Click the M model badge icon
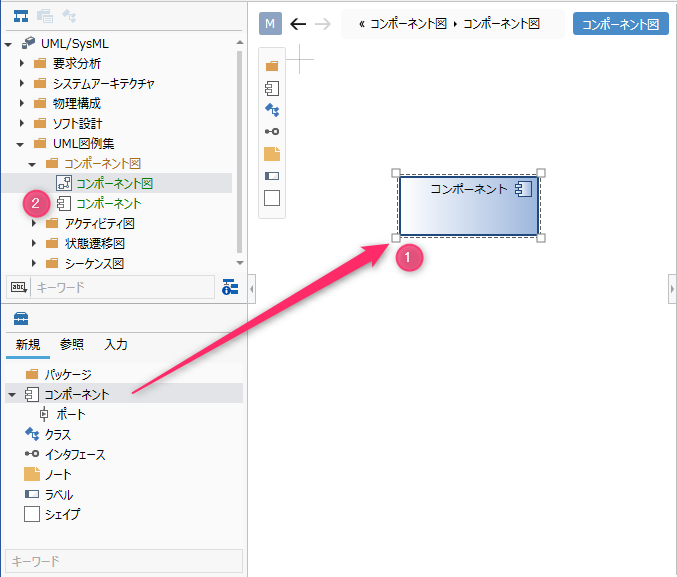This screenshot has width=677, height=577. pyautogui.click(x=270, y=24)
